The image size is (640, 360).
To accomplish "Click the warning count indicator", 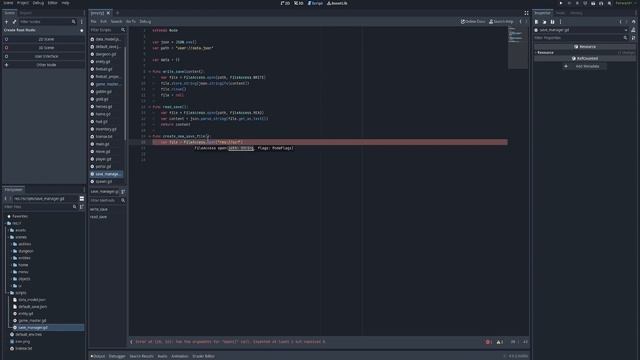I will tap(500, 342).
